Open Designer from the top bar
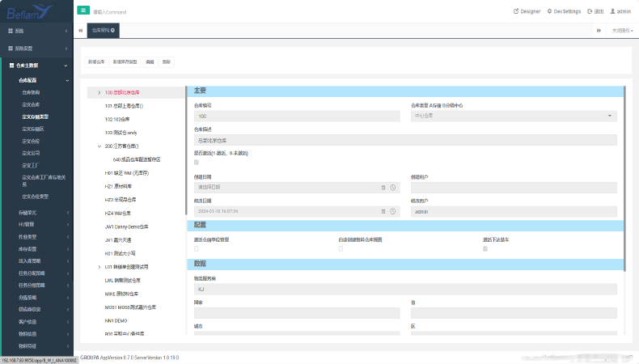Image resolution: width=639 pixels, height=364 pixels. point(527,11)
